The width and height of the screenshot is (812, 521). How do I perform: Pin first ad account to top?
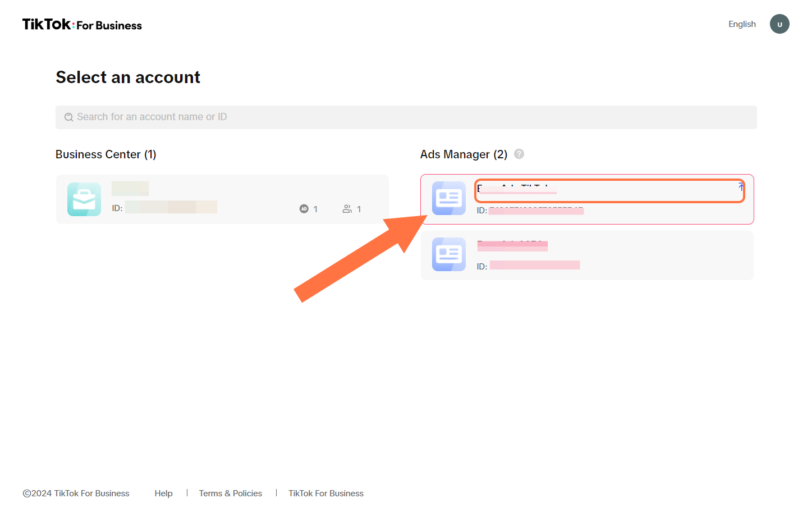click(x=741, y=188)
